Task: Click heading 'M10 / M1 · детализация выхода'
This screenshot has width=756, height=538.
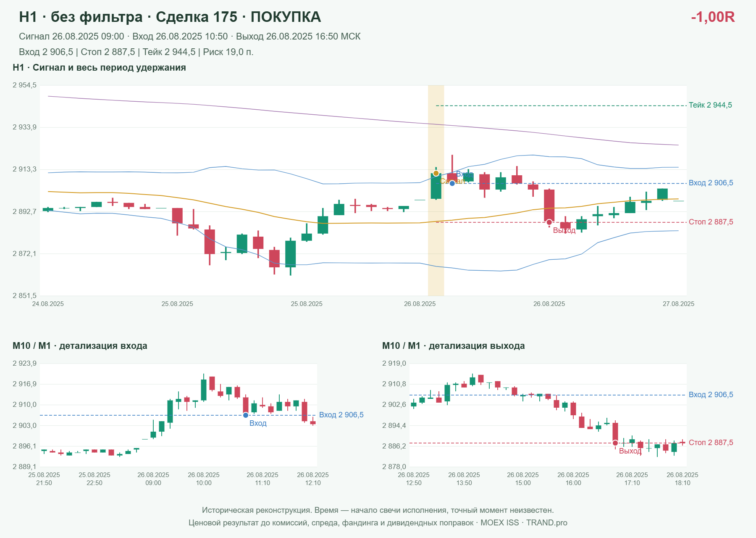Action: click(x=454, y=346)
